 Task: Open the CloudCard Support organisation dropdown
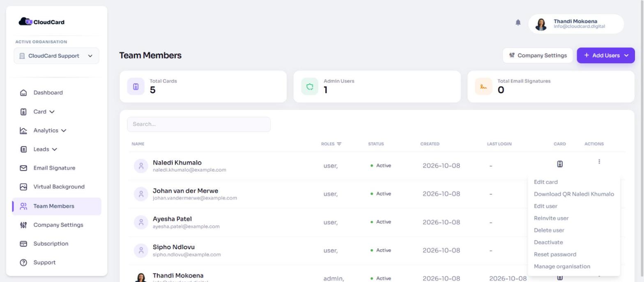click(x=56, y=56)
